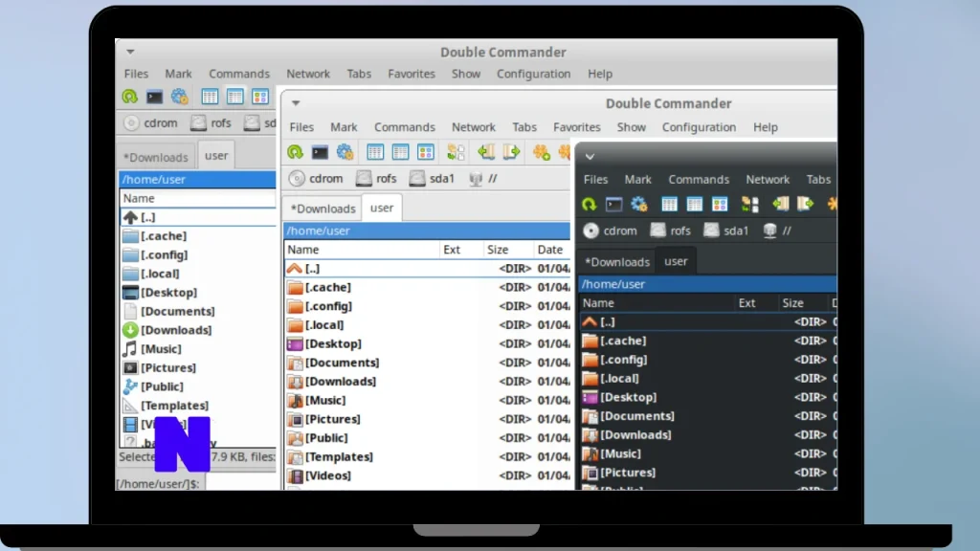Click the synchronize folders icon in the dark-theme window

pos(750,205)
